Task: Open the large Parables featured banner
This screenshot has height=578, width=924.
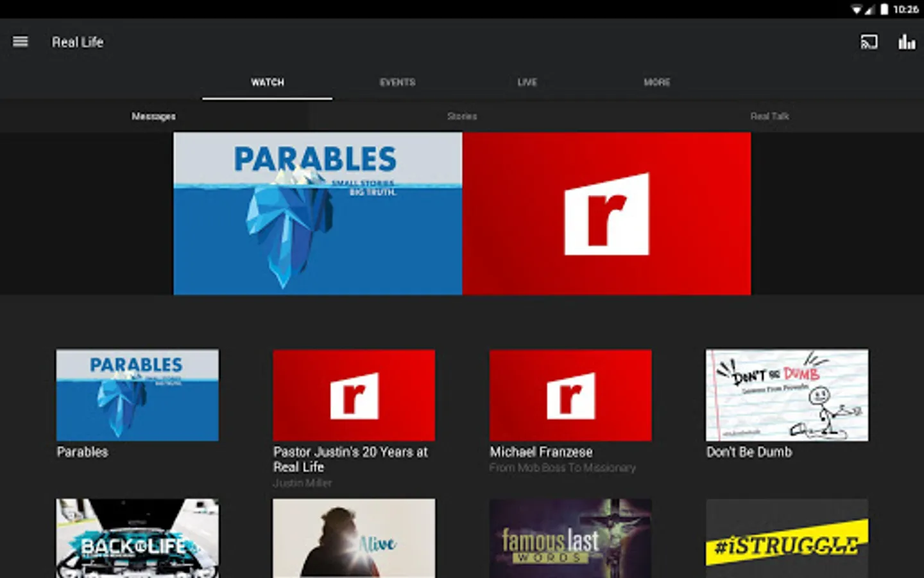Action: [318, 214]
